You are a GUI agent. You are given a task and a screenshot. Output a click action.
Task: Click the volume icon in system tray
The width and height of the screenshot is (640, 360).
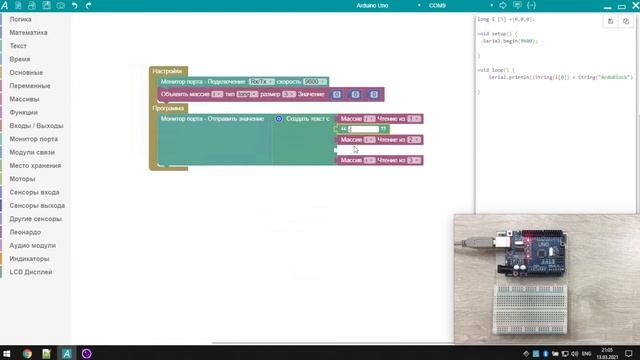click(x=575, y=353)
